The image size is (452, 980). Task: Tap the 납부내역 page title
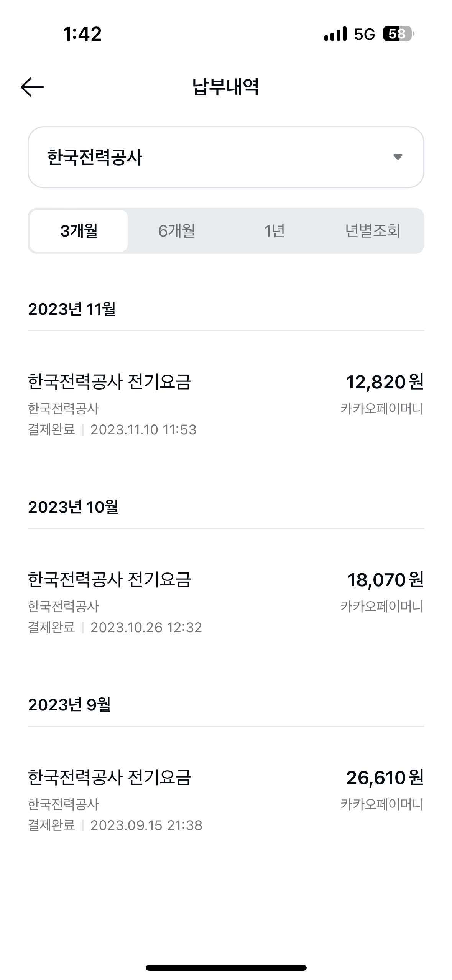[x=225, y=87]
